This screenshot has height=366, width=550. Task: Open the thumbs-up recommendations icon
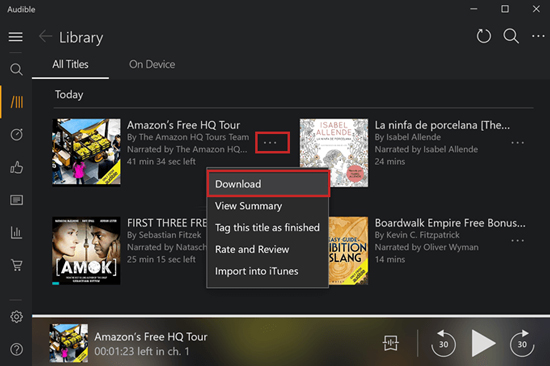click(16, 167)
